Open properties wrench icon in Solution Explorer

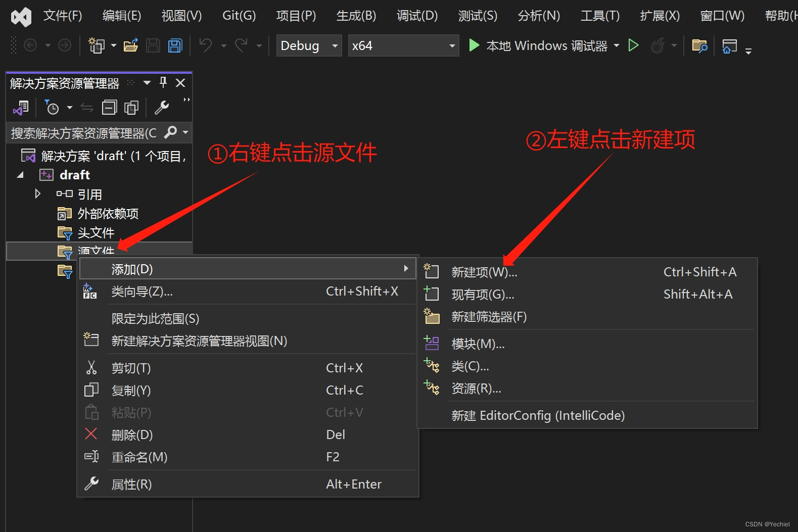click(162, 107)
